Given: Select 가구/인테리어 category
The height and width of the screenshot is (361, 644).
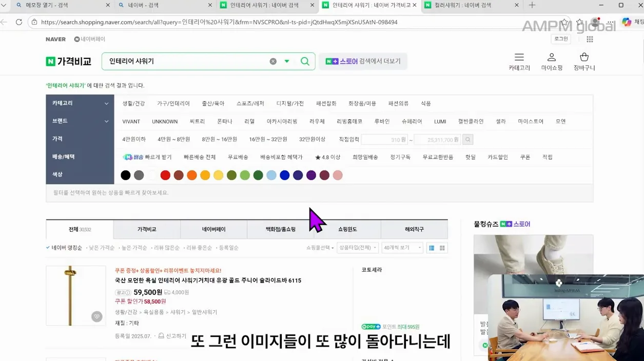Looking at the screenshot, I should tap(173, 104).
